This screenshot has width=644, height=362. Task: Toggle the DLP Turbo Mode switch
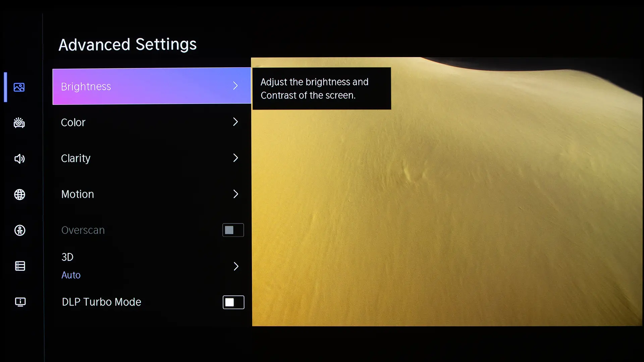tap(233, 302)
